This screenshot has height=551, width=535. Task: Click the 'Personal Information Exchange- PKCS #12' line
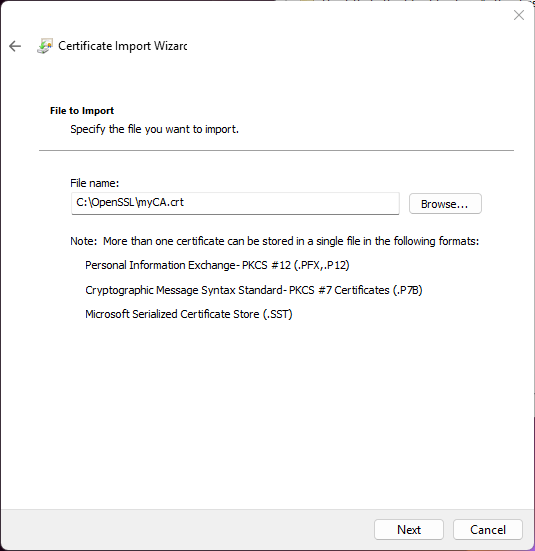coord(217,265)
